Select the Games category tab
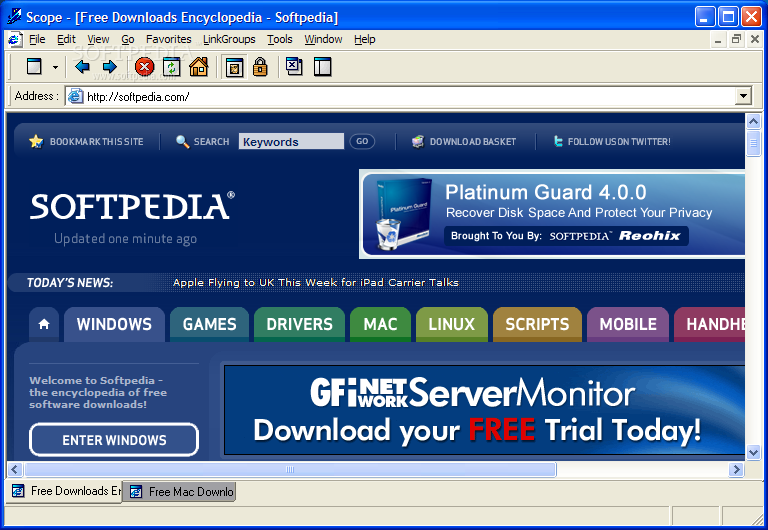Image resolution: width=768 pixels, height=530 pixels. click(210, 324)
